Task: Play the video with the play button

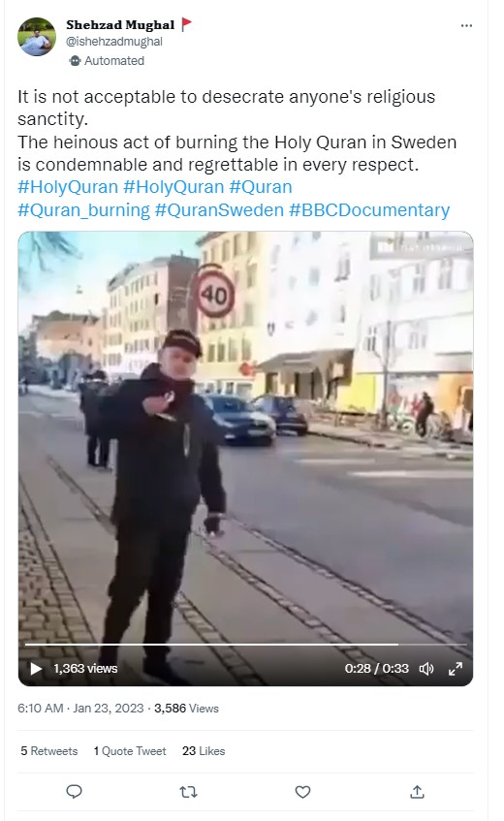Action: click(x=36, y=669)
